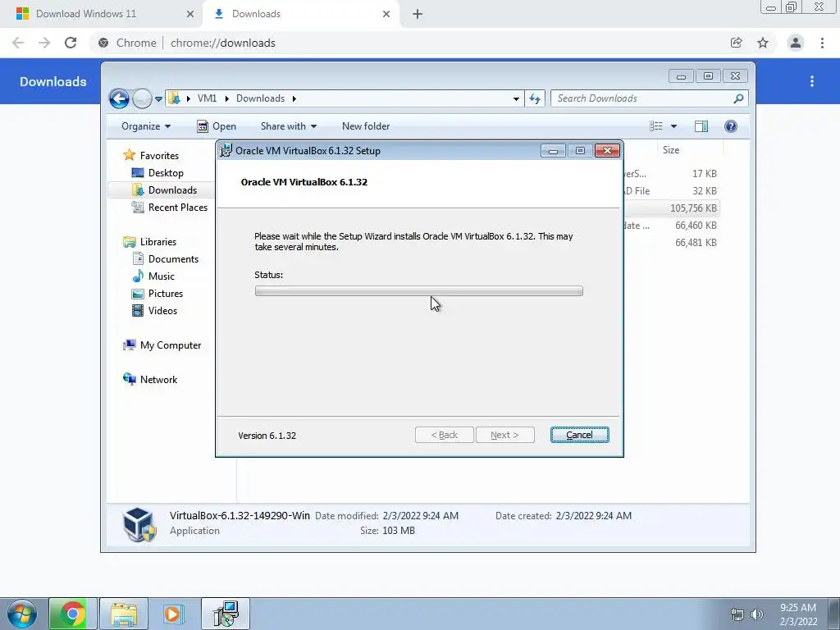This screenshot has height=630, width=840.
Task: Open the Windows Start menu
Action: click(x=22, y=614)
